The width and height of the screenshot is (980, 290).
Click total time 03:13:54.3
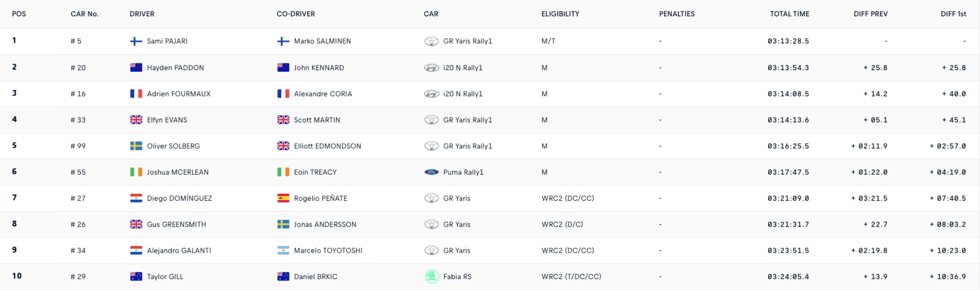pyautogui.click(x=788, y=68)
